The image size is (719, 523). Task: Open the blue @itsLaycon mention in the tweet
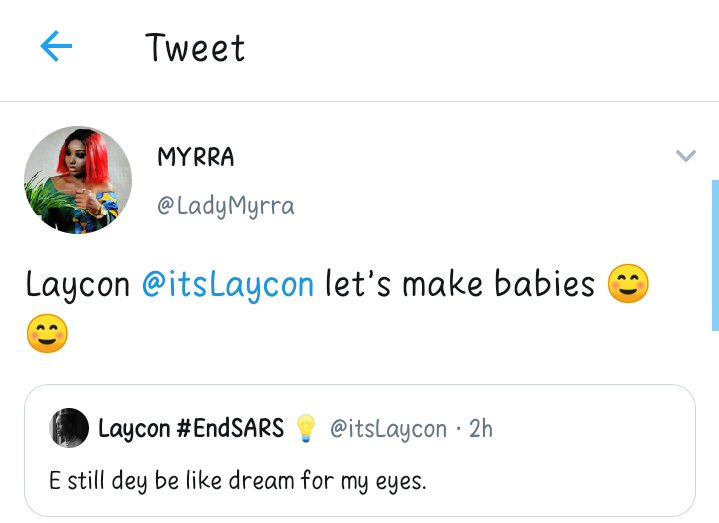(x=228, y=284)
